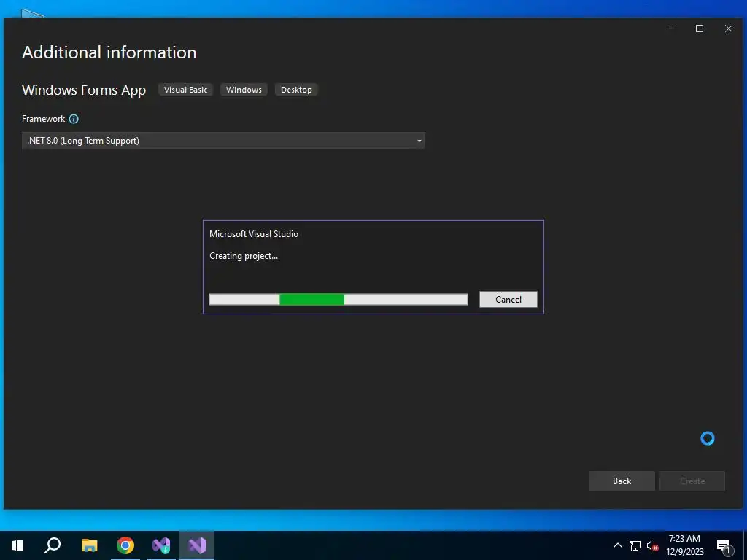
Task: Click the Creating project status text
Action: 244,256
